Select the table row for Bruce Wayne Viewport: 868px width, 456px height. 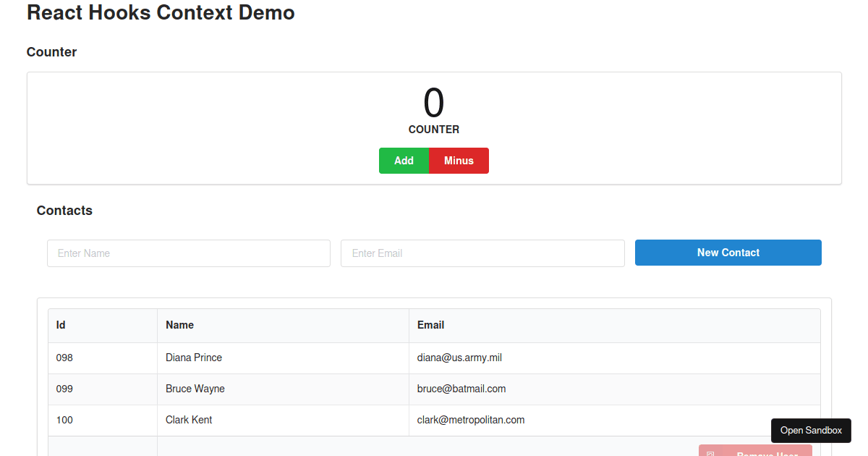195,389
